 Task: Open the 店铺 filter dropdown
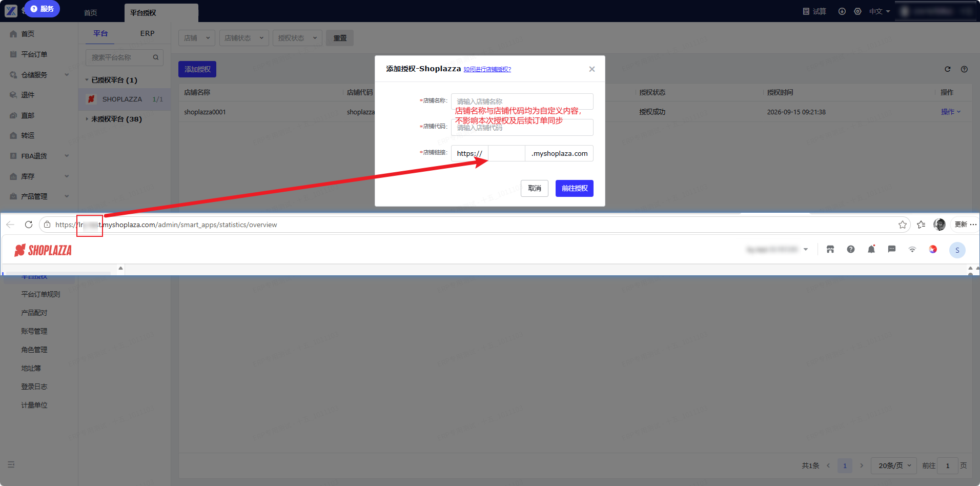pyautogui.click(x=197, y=38)
